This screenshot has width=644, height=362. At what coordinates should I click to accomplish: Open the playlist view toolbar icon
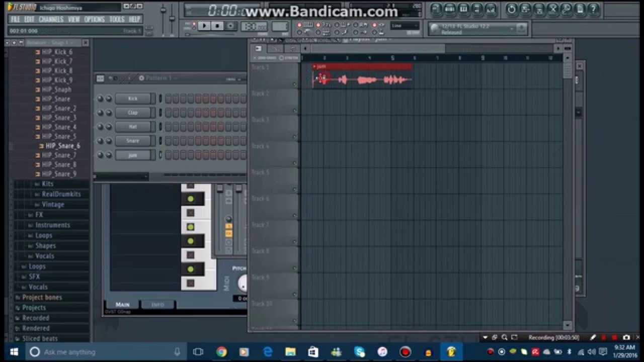[436, 9]
